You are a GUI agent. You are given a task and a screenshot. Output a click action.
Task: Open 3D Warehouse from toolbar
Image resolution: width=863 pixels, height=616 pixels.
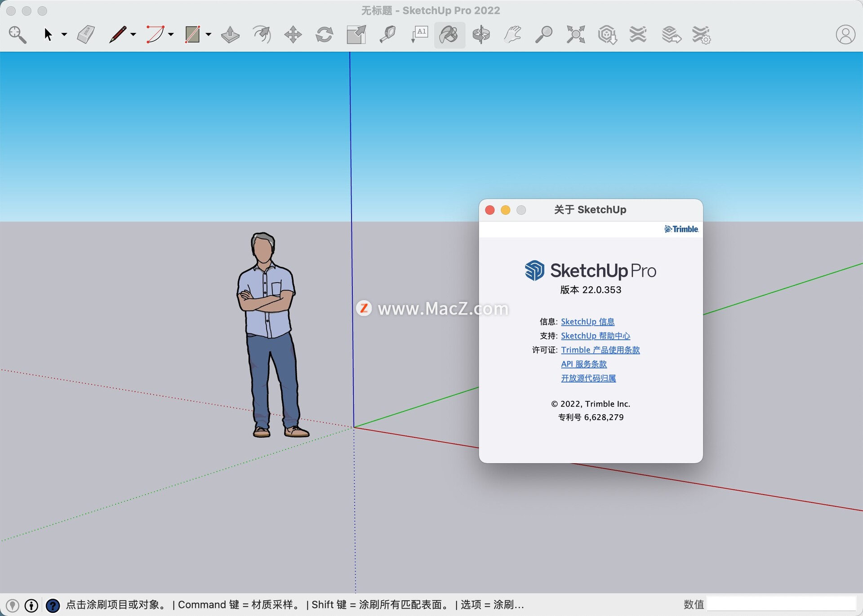click(x=607, y=35)
